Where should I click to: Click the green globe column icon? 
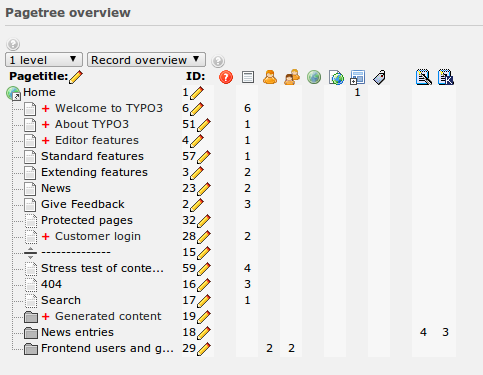tap(314, 77)
